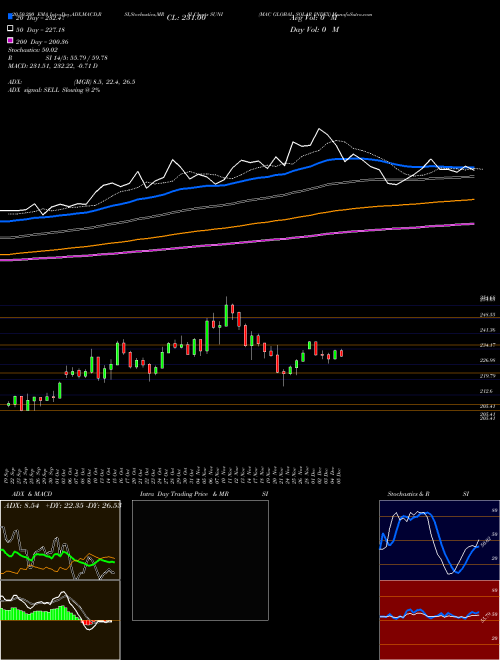Image resolution: width=500 pixels, height=660 pixels.
Task: Open the blue Stochastics chart panel
Action: click(x=439, y=540)
